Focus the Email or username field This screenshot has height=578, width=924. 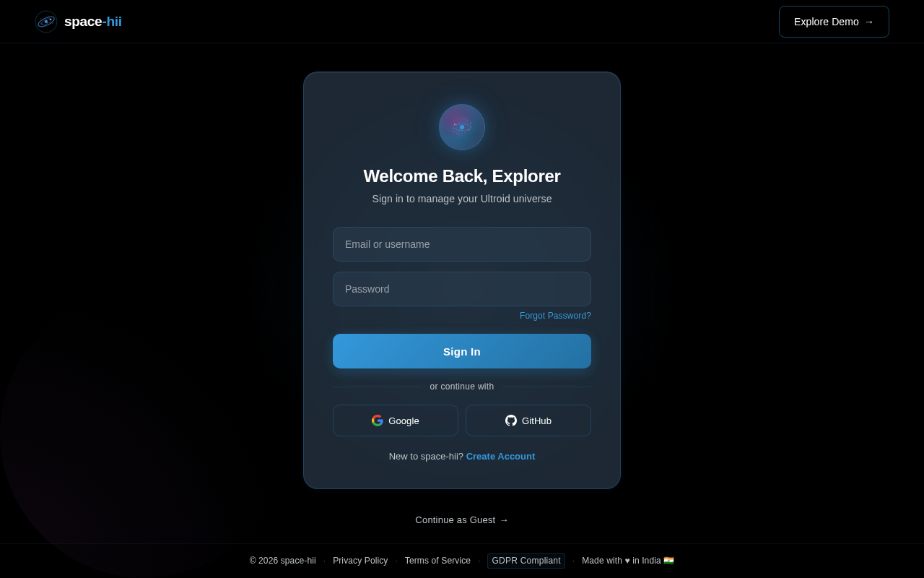462,244
